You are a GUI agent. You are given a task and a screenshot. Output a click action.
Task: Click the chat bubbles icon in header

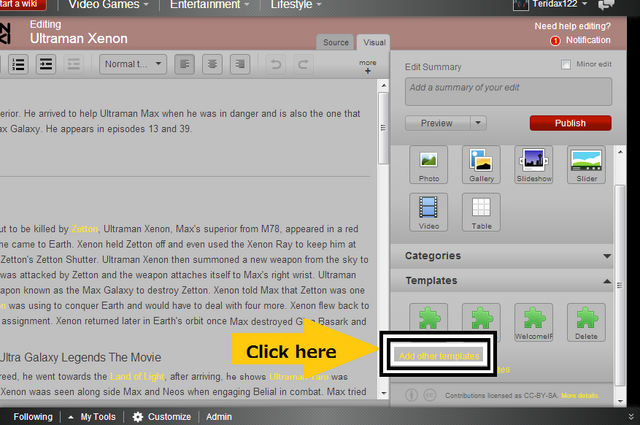[x=606, y=5]
